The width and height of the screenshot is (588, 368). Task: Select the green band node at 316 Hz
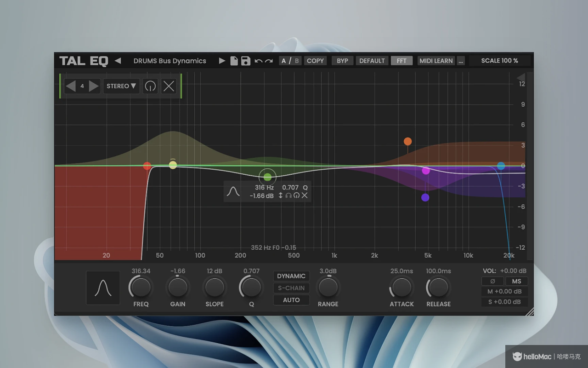pos(267,177)
